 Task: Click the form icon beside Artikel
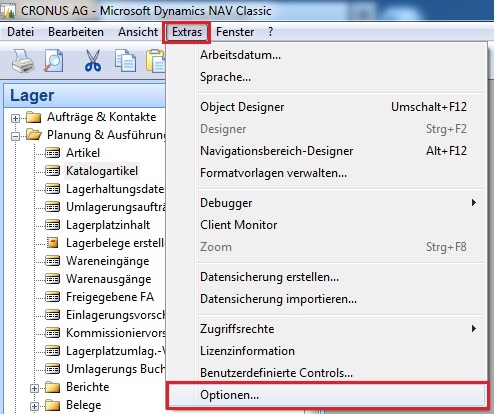pos(52,153)
